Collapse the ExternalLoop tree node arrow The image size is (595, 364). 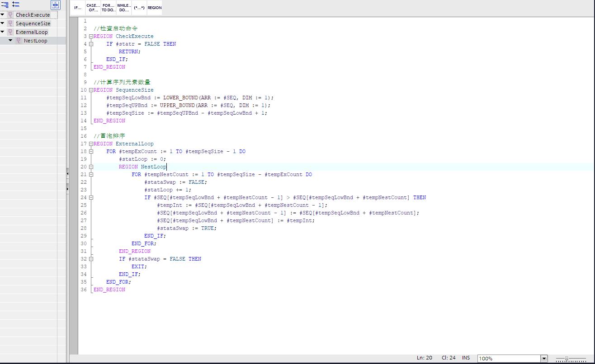click(x=3, y=32)
